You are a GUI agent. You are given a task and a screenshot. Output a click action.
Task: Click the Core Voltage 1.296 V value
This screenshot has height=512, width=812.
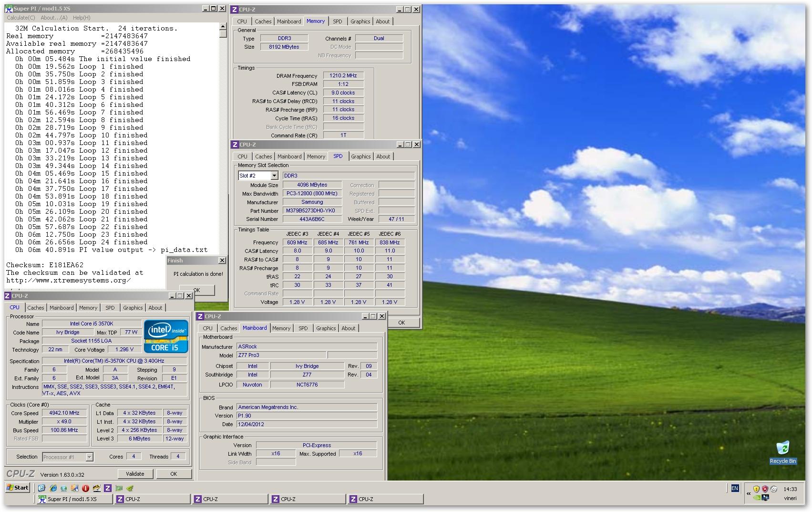pos(124,349)
